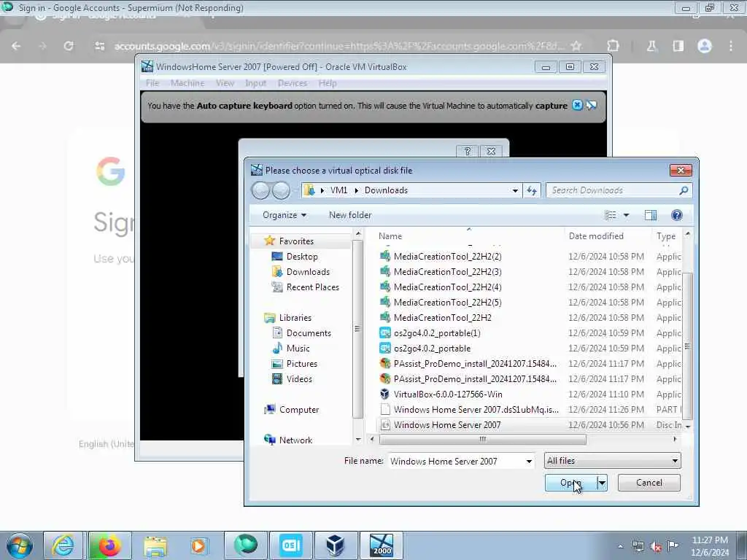The image size is (747, 560).
Task: Refresh the Downloads folder listing
Action: pyautogui.click(x=532, y=190)
